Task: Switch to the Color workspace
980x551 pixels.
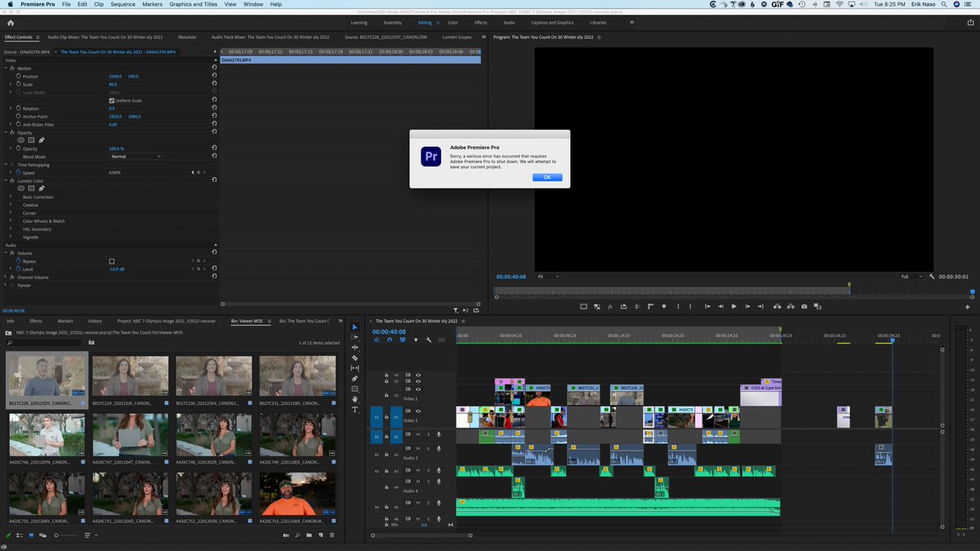Action: [452, 23]
